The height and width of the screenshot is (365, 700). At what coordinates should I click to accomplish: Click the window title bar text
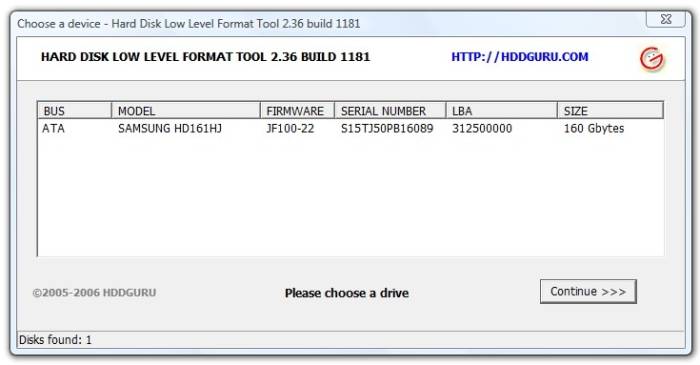click(189, 24)
